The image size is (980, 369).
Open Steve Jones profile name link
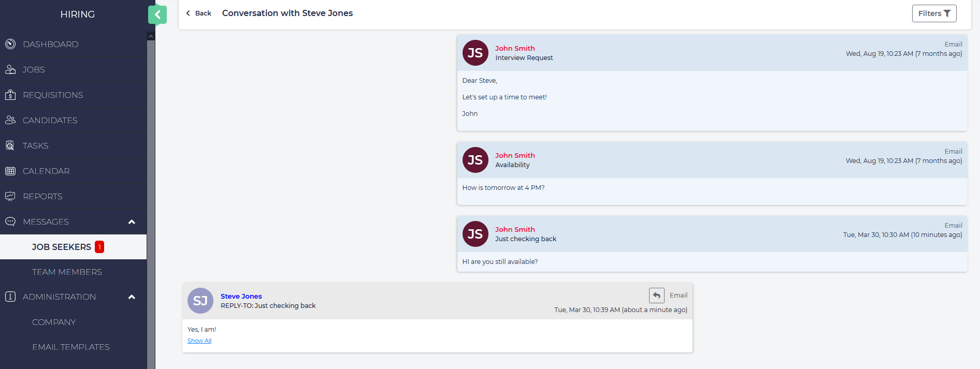[241, 296]
